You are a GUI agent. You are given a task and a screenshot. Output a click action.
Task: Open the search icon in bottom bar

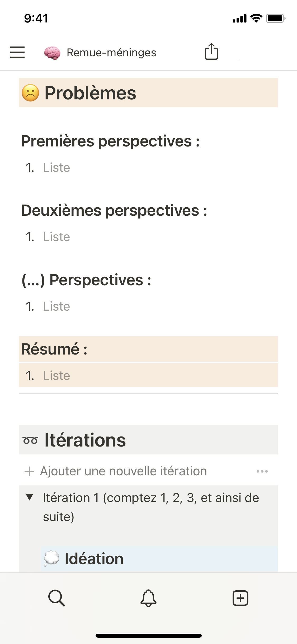56,597
